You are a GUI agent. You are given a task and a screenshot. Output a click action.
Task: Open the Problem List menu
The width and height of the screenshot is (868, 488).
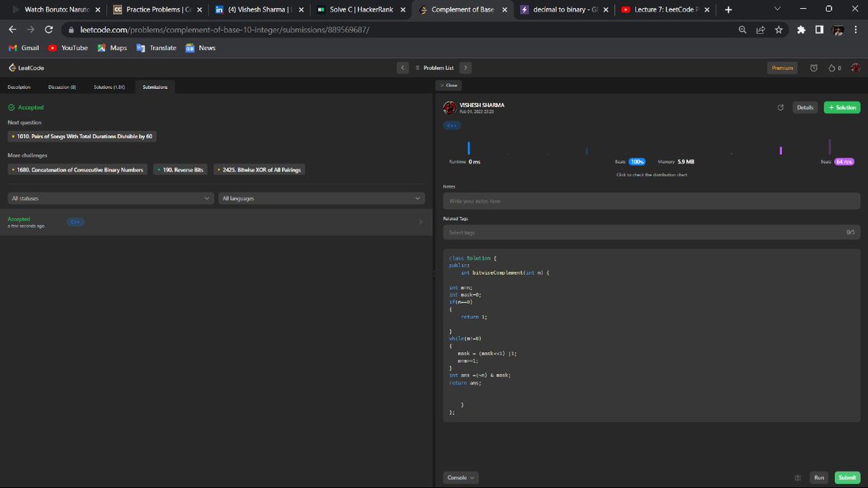tap(435, 68)
